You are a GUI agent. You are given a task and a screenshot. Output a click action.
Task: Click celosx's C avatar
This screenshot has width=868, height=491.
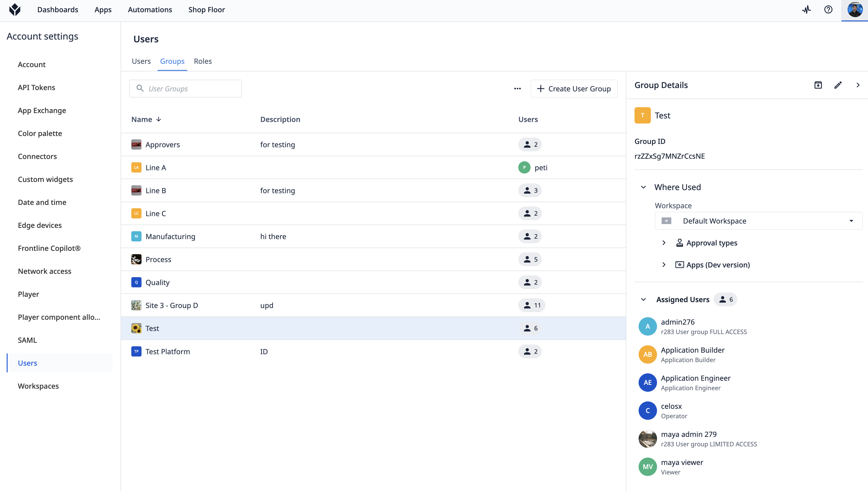click(648, 411)
